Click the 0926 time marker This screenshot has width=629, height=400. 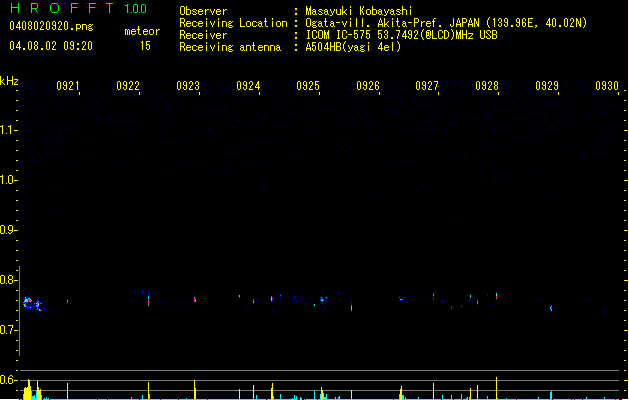coord(368,86)
